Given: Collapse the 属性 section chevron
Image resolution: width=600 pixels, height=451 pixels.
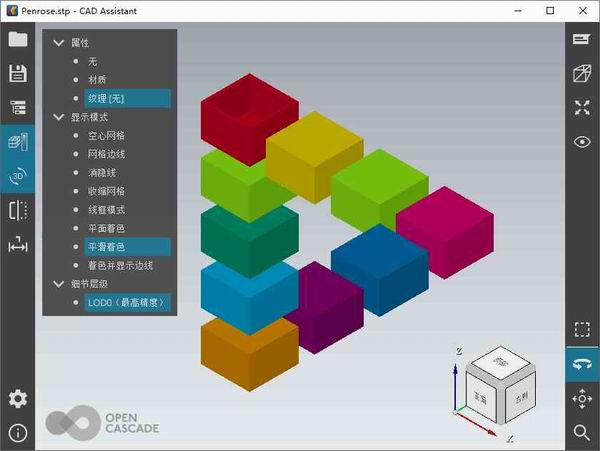Looking at the screenshot, I should click(59, 42).
